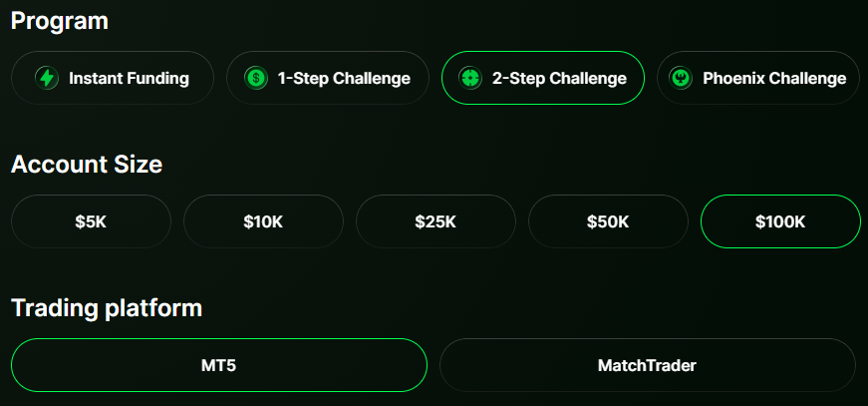Click the 2-Step Challenge target icon
This screenshot has width=868, height=406.
(x=469, y=78)
